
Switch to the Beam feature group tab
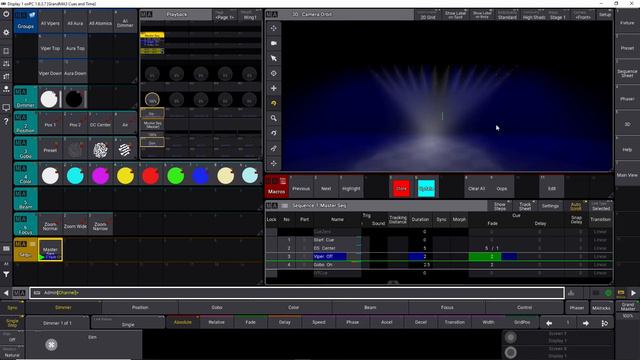point(370,308)
